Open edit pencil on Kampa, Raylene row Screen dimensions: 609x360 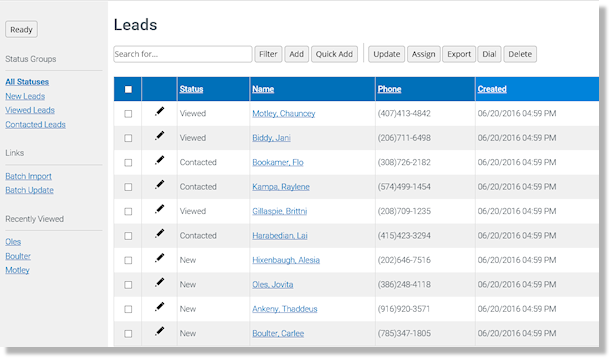tap(159, 185)
